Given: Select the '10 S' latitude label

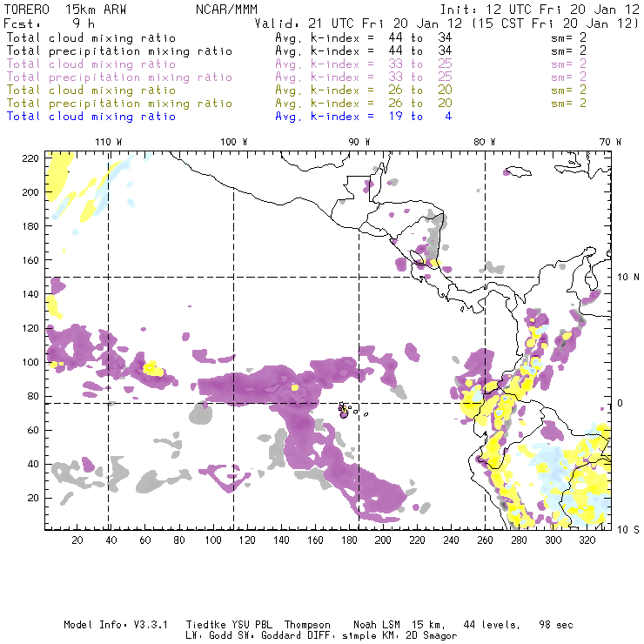Looking at the screenshot, I should pos(628,529).
